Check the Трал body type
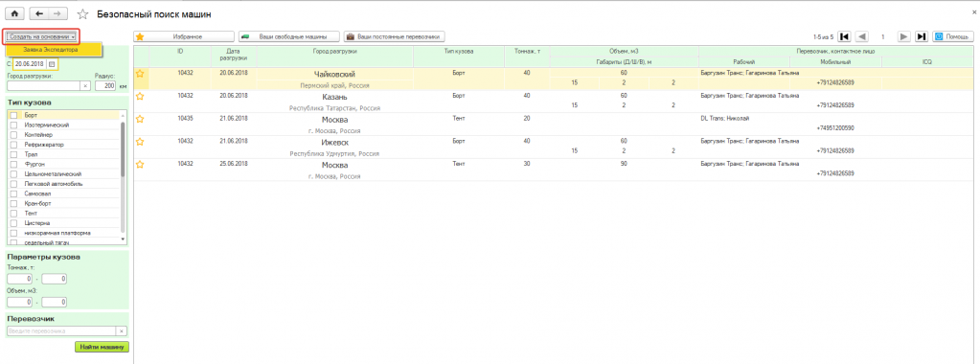 (x=13, y=154)
